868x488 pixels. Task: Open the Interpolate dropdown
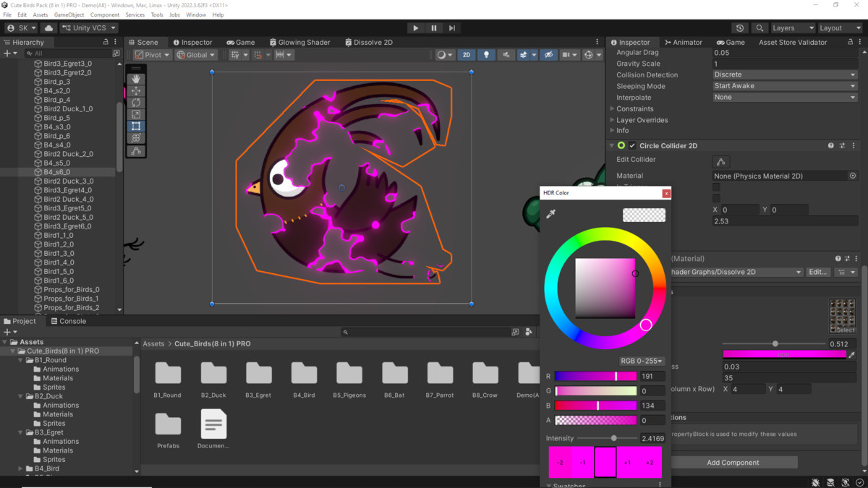pos(785,97)
